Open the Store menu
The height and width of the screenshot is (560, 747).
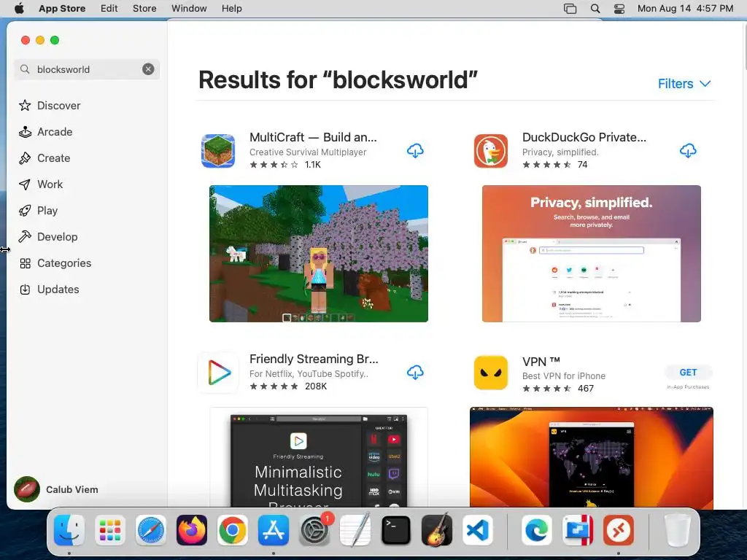pos(144,9)
